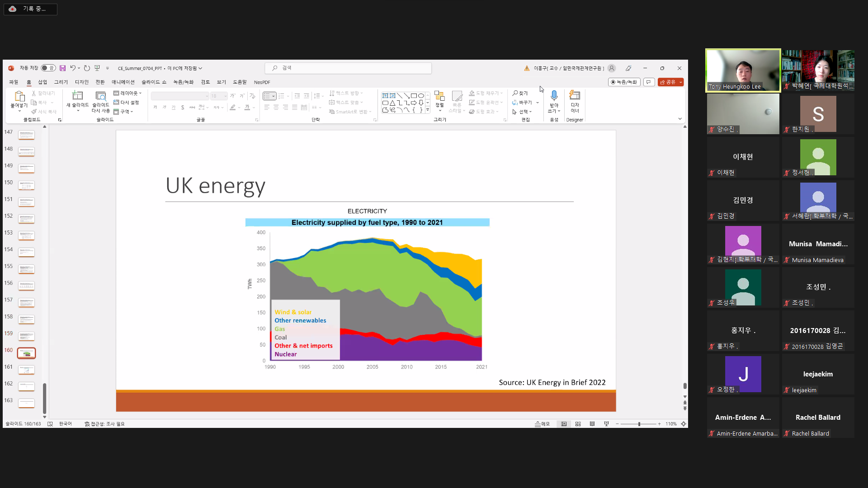This screenshot has width=868, height=488.
Task: Collapse the ribbon with the chevron
Action: tap(679, 119)
